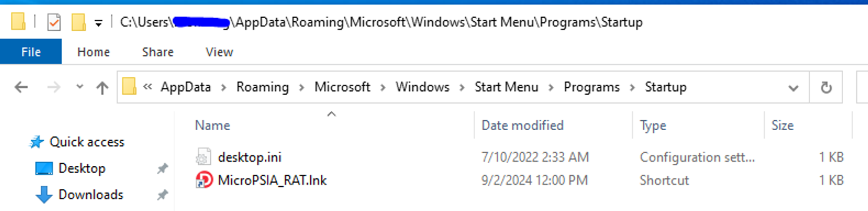The width and height of the screenshot is (868, 211).
Task: Open Customize Quick Access Toolbar dropdown
Action: coord(99,23)
